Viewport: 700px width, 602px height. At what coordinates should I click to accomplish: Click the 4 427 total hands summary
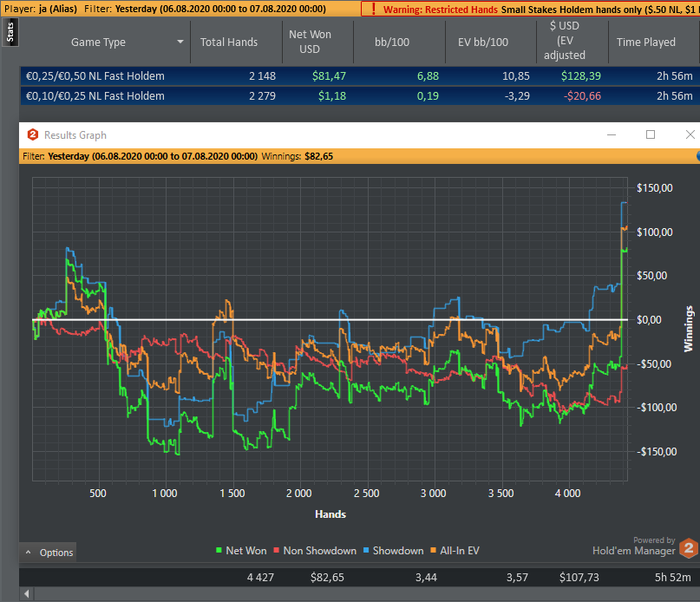click(x=260, y=577)
